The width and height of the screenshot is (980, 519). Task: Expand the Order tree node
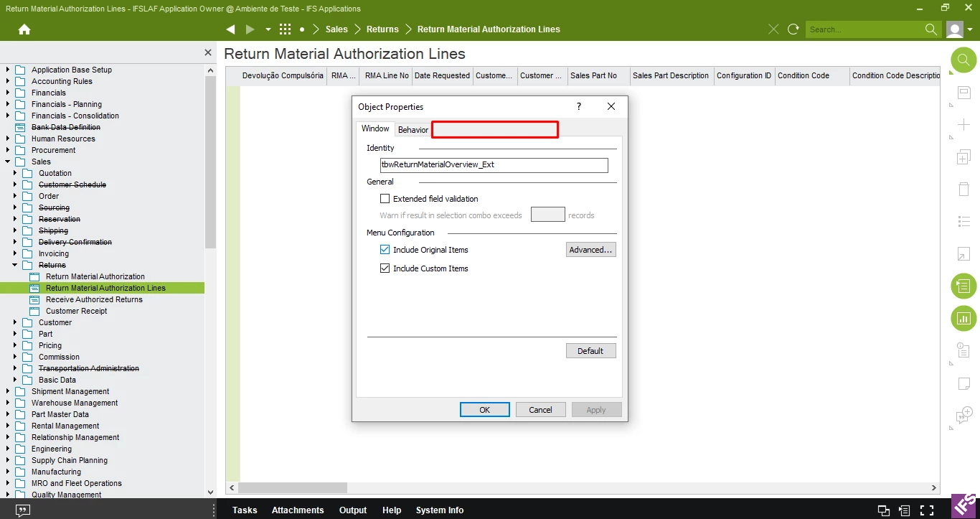[x=15, y=196]
